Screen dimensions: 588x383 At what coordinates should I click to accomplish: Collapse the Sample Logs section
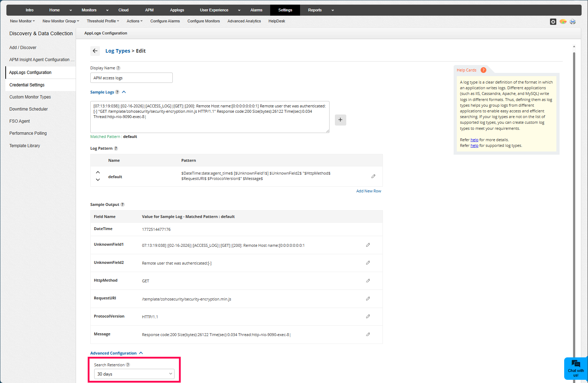pos(124,92)
